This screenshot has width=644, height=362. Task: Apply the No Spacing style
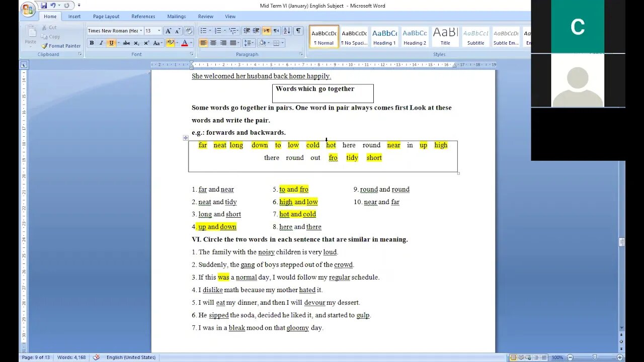pos(354,37)
